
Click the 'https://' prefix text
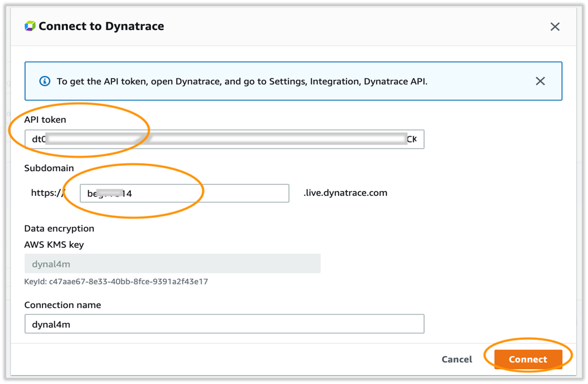click(x=48, y=193)
